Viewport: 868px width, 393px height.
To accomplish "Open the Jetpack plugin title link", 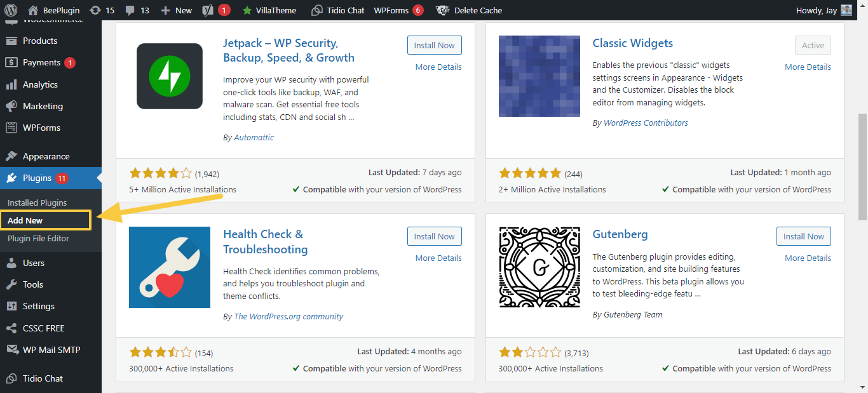I will coord(288,50).
